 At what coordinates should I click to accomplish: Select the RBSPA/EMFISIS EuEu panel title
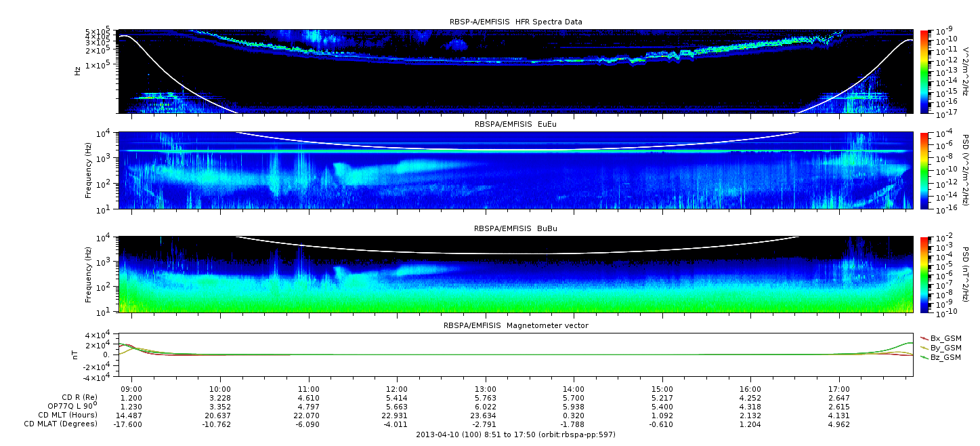515,125
